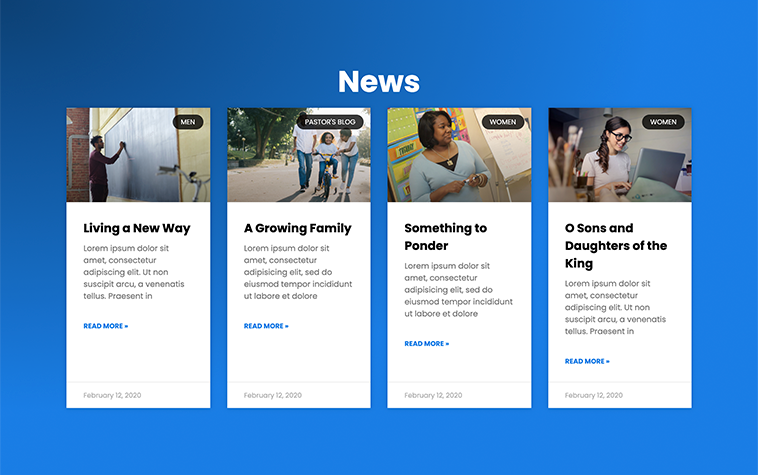Screen dimensions: 758x475
Task: Open the Something to Ponder title
Action: tap(445, 237)
